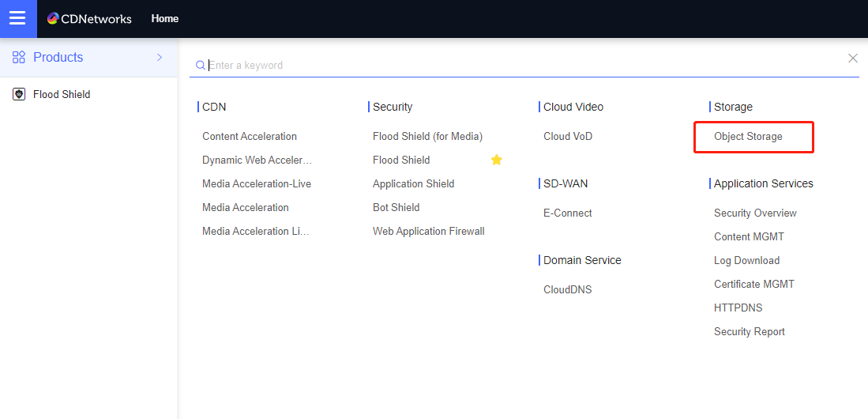Open Security Report
Image resolution: width=868 pixels, height=419 pixels.
tap(749, 332)
